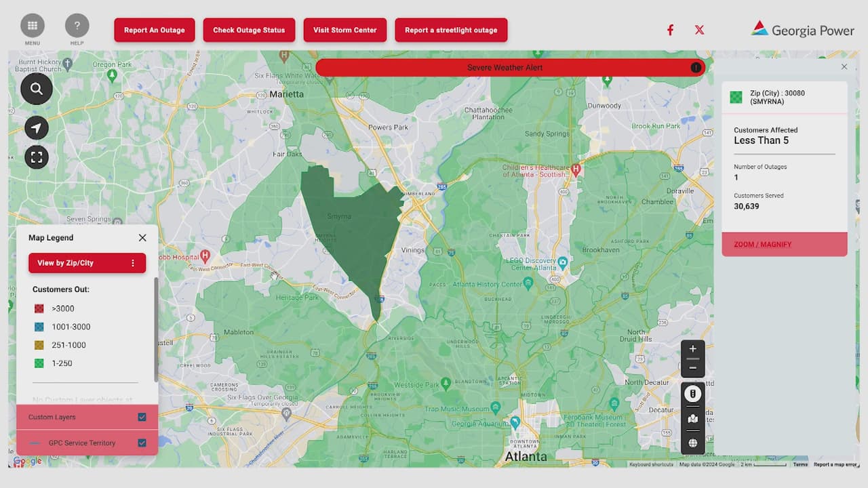Click the locate-me arrow icon
The height and width of the screenshot is (488, 868).
click(37, 128)
